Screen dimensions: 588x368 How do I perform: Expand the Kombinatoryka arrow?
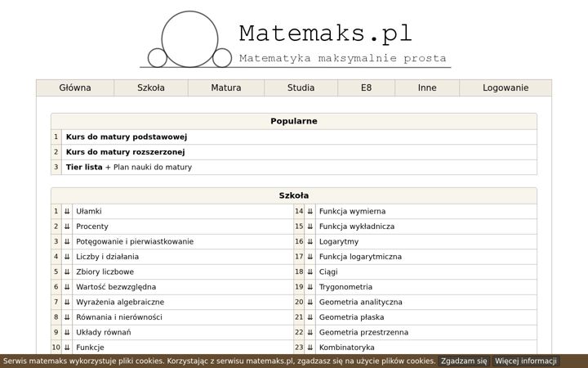(x=310, y=348)
